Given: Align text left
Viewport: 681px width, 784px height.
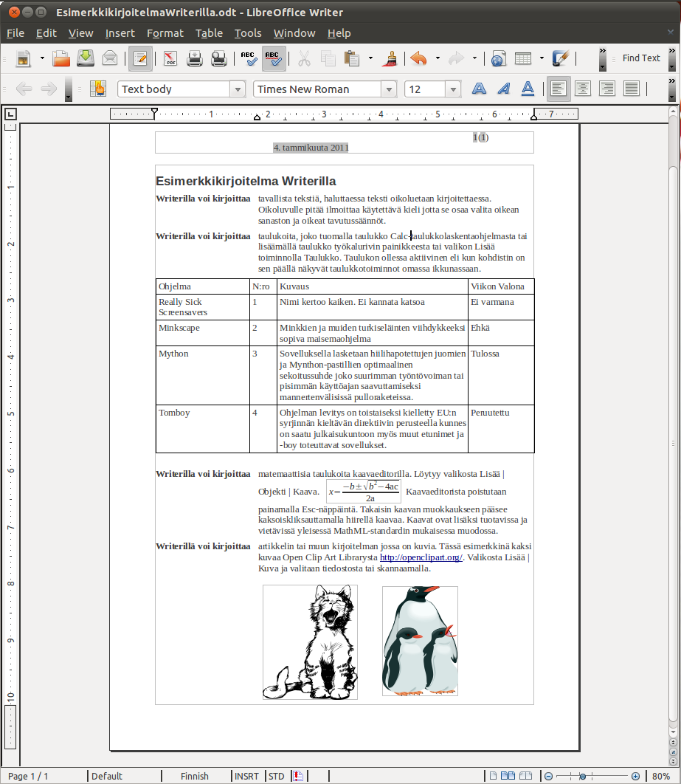Looking at the screenshot, I should 559,89.
